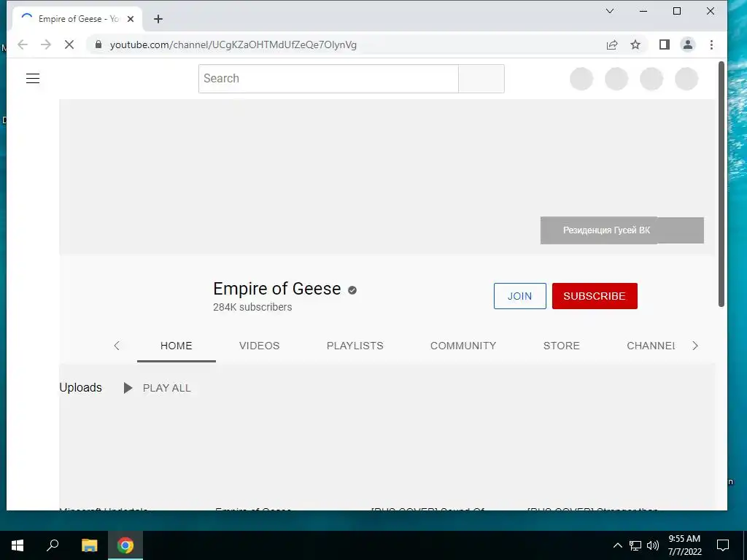This screenshot has width=747, height=560.
Task: Click the Chrome taskbar icon
Action: pyautogui.click(x=125, y=545)
